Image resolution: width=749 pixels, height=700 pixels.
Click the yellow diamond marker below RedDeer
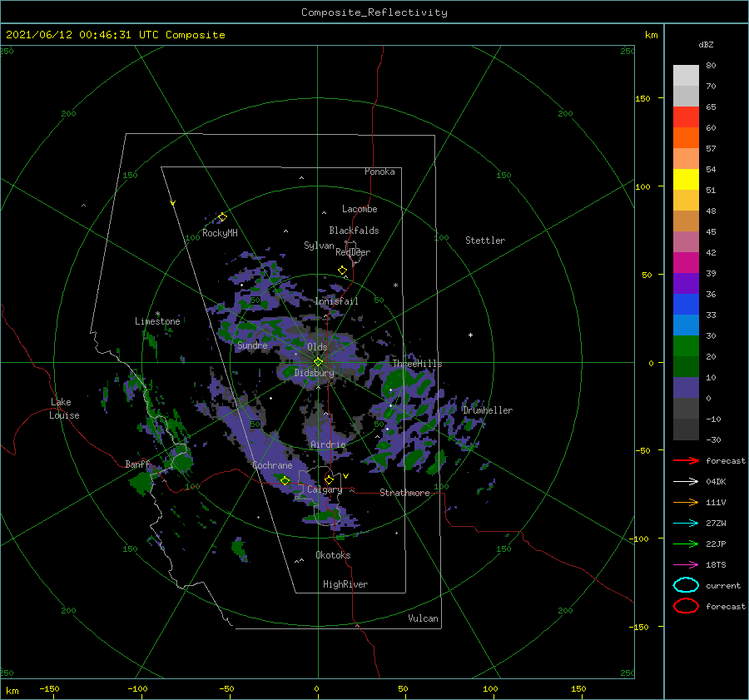[343, 271]
